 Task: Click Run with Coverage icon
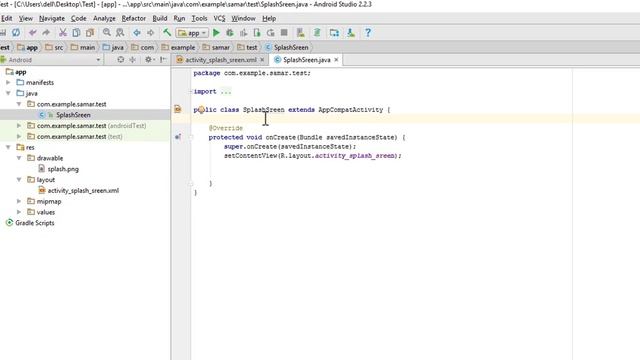pos(244,33)
